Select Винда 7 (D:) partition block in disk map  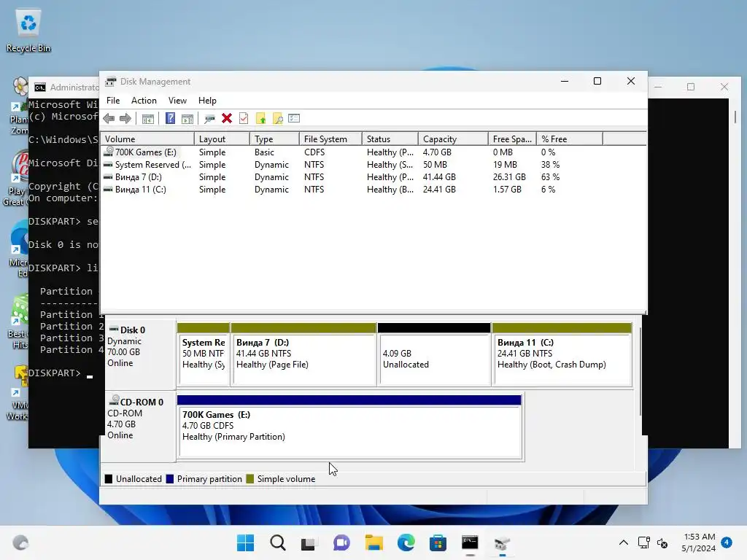303,354
